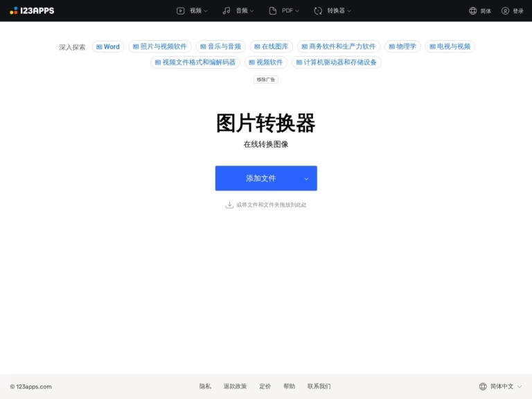
Task: Click the © 123apps.com footer text
Action: point(31,387)
